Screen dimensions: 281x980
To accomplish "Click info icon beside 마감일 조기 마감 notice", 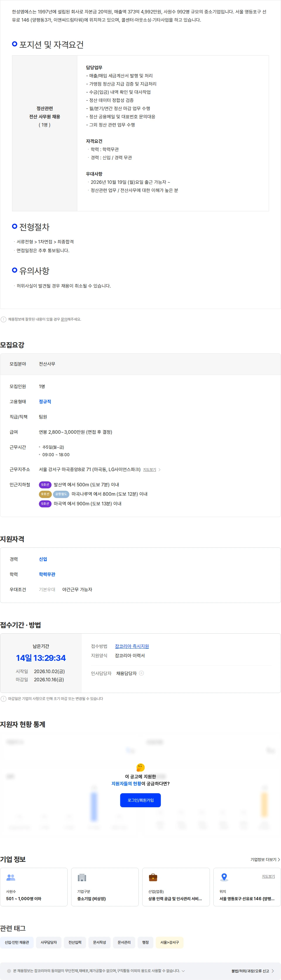I will click(4, 699).
